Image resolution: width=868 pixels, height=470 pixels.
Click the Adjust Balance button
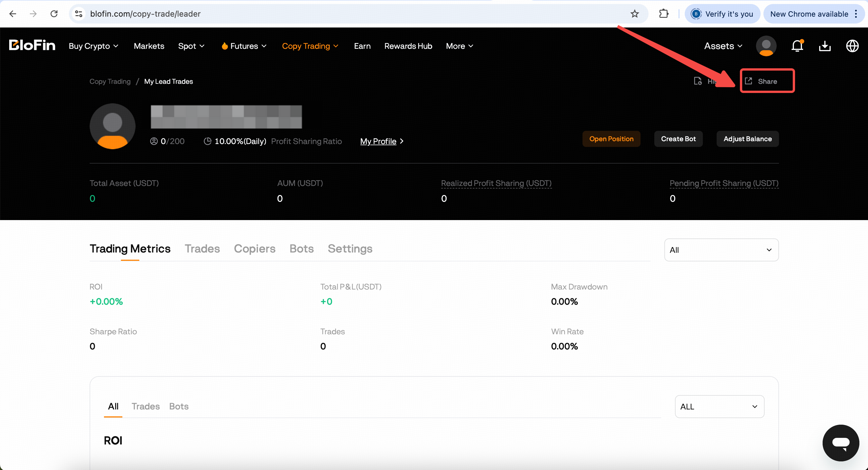(x=747, y=139)
